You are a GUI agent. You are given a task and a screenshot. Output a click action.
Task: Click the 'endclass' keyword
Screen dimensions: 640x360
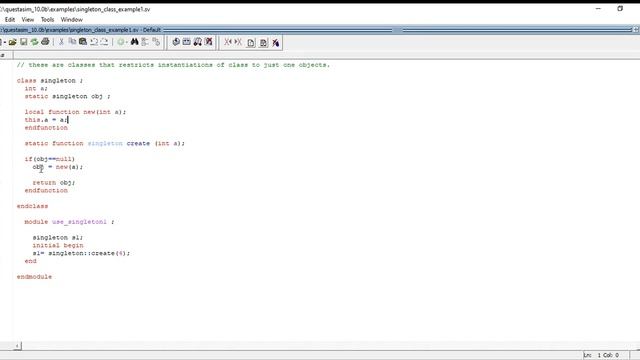pos(32,206)
